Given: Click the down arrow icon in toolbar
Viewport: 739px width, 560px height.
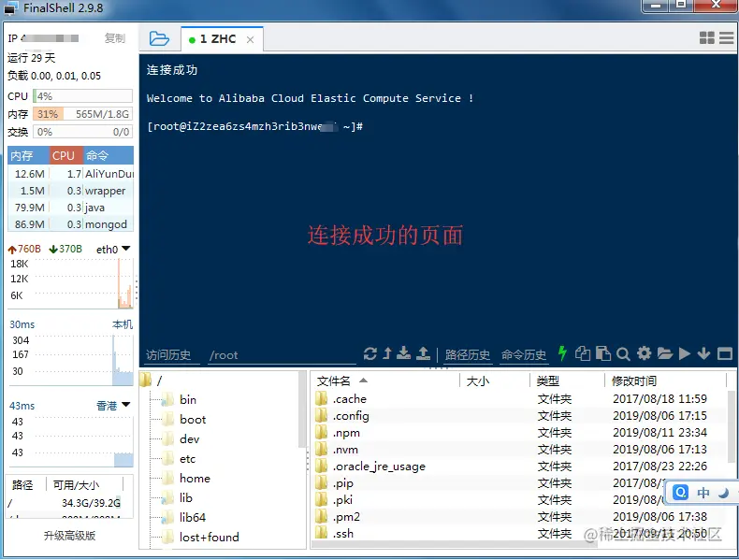Looking at the screenshot, I should [x=703, y=353].
